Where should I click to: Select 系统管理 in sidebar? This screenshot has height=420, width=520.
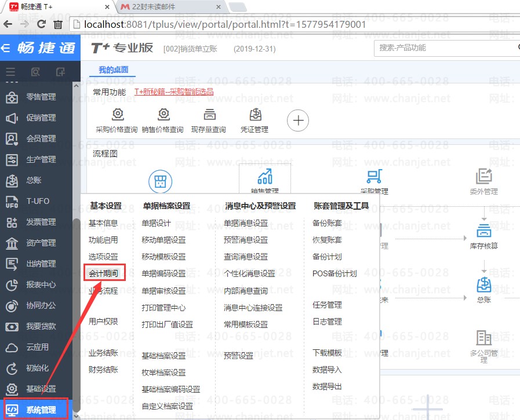coord(36,410)
